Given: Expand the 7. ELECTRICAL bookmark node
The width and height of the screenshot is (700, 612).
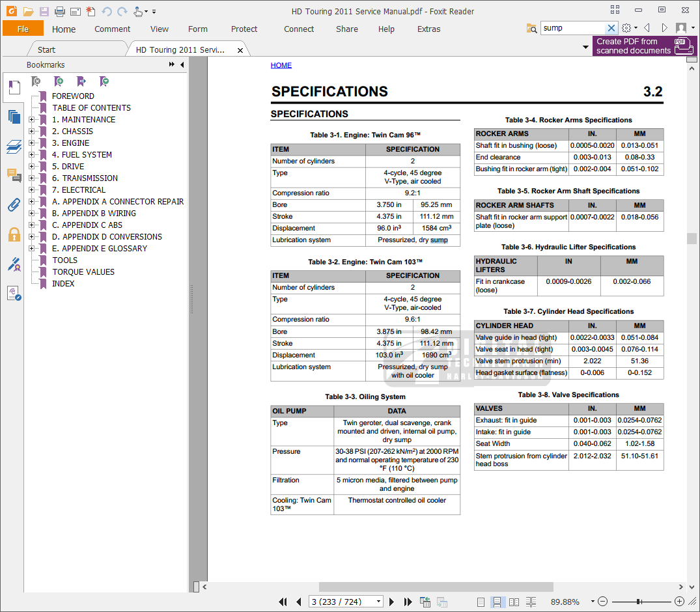Looking at the screenshot, I should coord(32,190).
